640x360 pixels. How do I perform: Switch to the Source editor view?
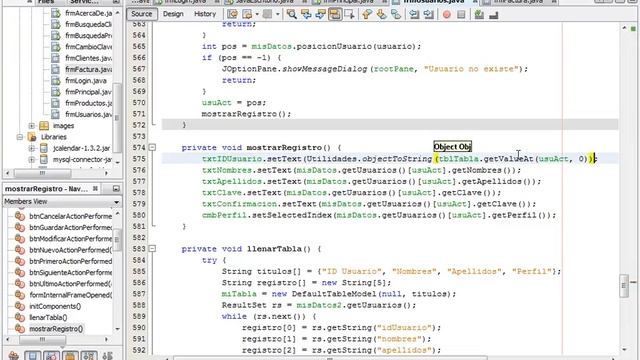pos(141,14)
